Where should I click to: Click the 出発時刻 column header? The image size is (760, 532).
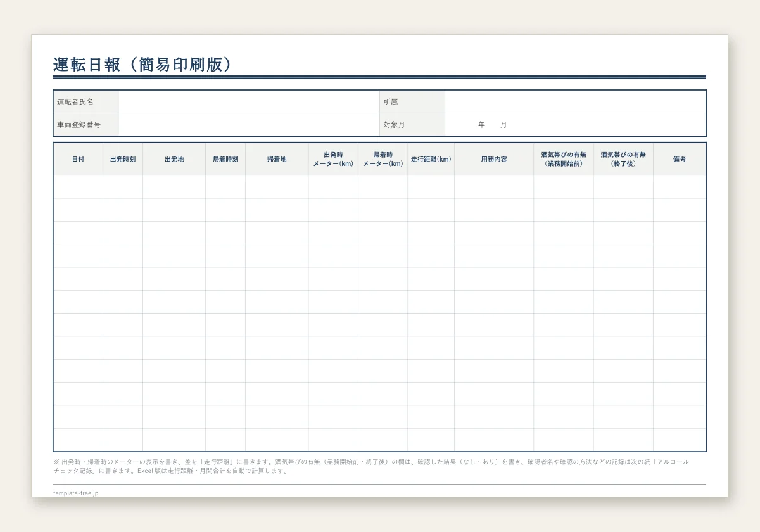[123, 160]
